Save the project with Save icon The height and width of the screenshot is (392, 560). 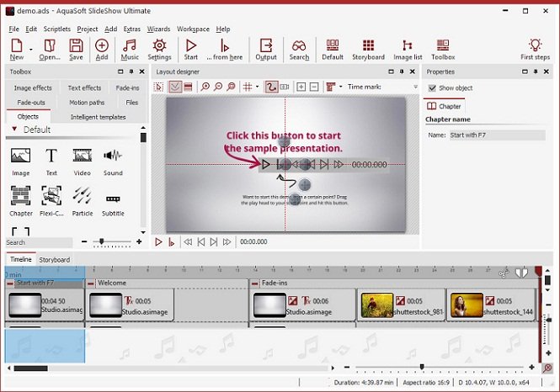click(76, 50)
